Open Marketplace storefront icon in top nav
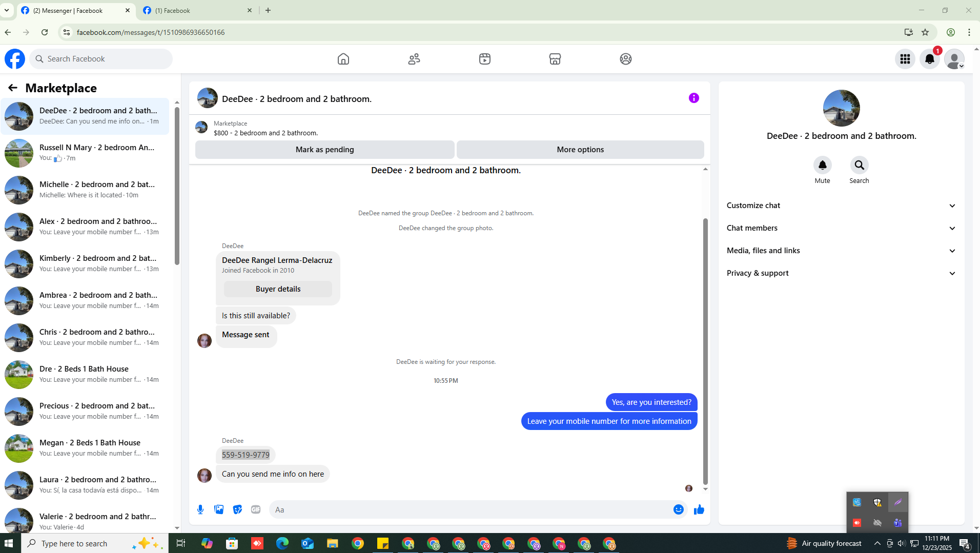 pyautogui.click(x=555, y=59)
